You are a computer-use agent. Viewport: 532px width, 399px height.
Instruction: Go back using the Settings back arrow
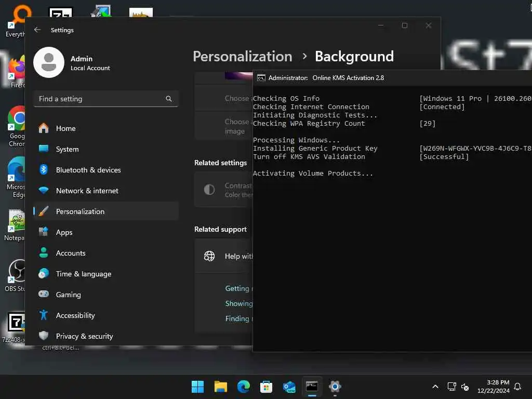click(37, 30)
